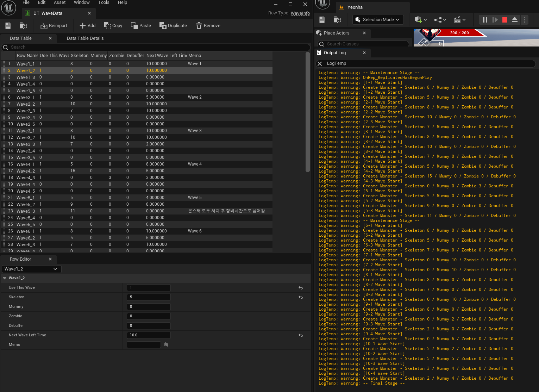Edit the Debuffer value field
Screen dimensions: 539x392
(149, 326)
